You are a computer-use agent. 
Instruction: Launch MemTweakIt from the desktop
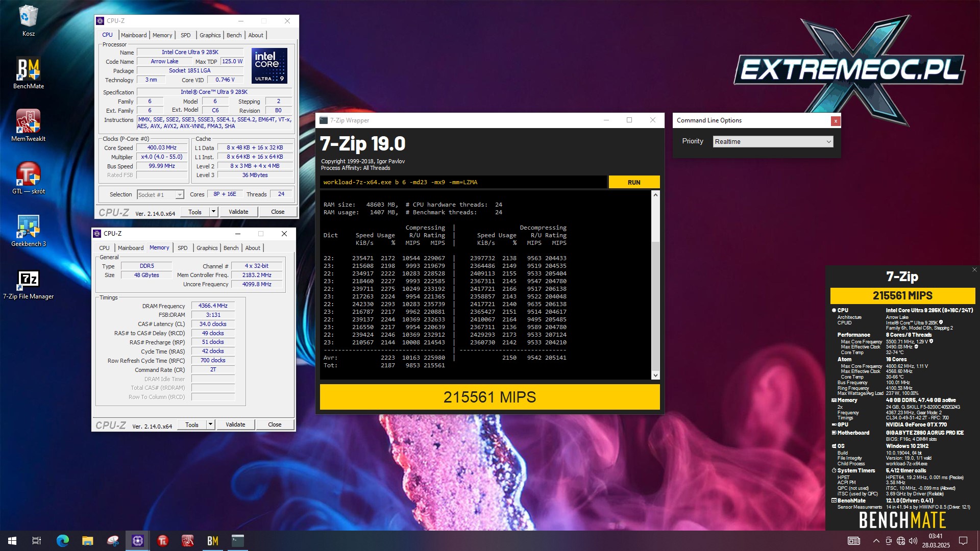pyautogui.click(x=28, y=126)
